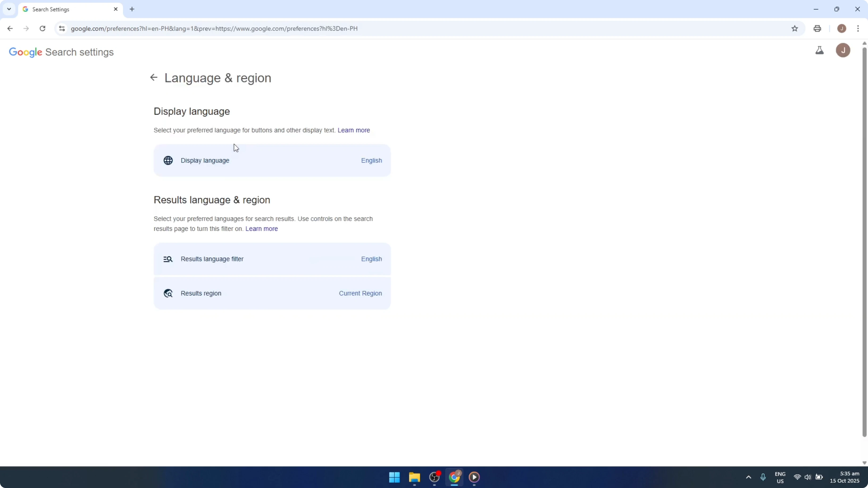Click the battery tray icon

tap(819, 477)
